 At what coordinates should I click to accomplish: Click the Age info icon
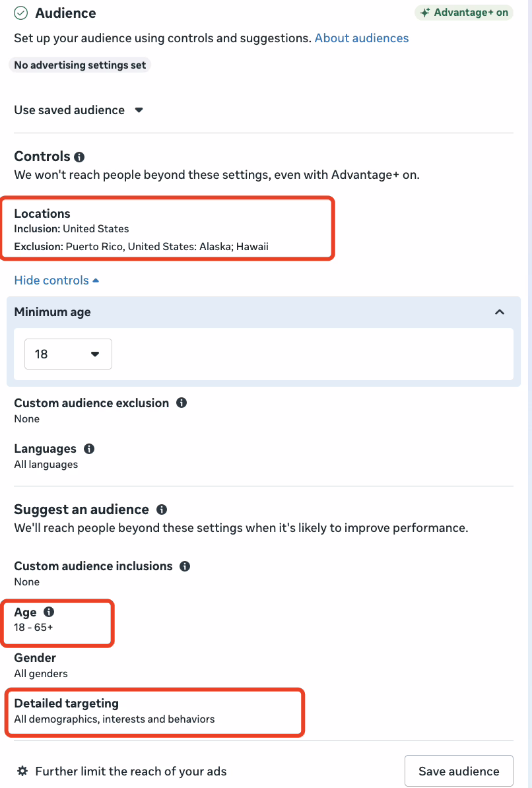pyautogui.click(x=49, y=612)
